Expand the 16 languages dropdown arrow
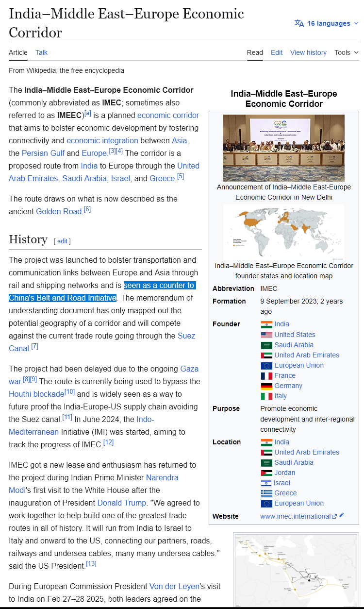This screenshot has width=364, height=609. tap(356, 23)
